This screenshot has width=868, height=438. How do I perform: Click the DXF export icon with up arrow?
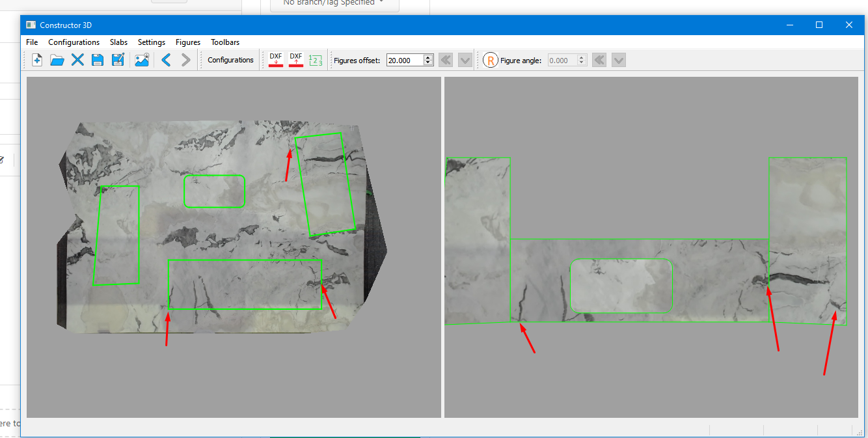[296, 60]
